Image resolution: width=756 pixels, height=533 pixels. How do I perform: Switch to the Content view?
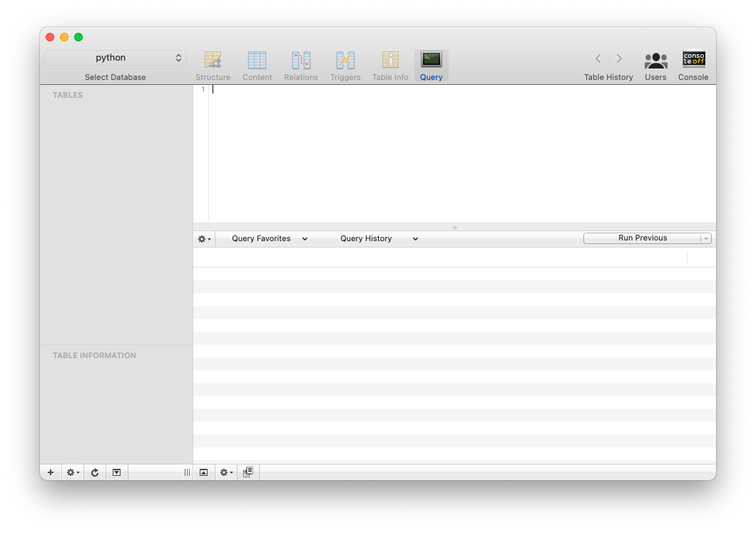pyautogui.click(x=257, y=66)
